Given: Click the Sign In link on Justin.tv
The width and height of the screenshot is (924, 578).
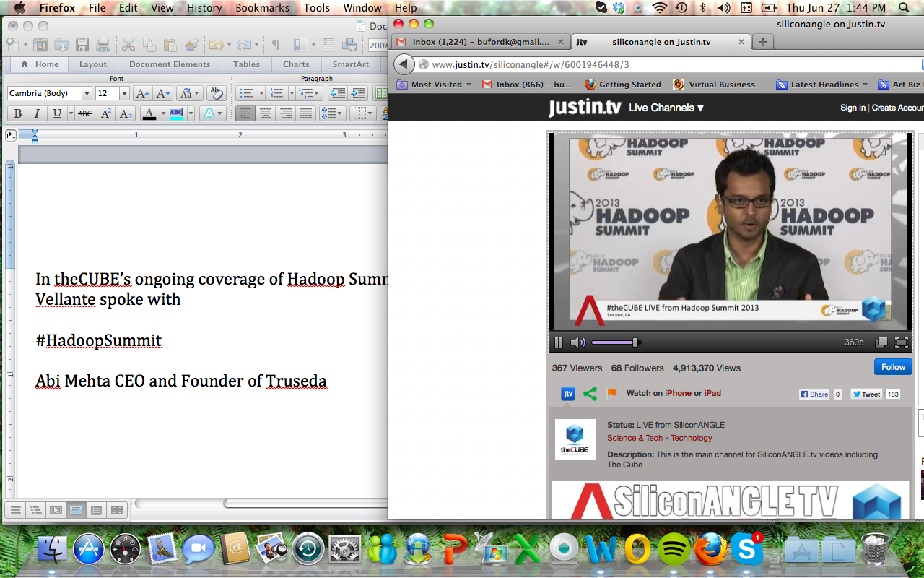Looking at the screenshot, I should (x=853, y=108).
